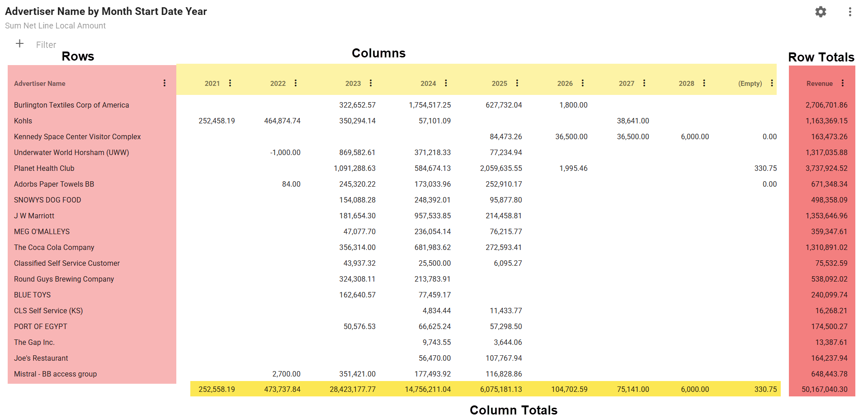The width and height of the screenshot is (868, 419).
Task: Open the 2024 column options menu
Action: pos(446,83)
